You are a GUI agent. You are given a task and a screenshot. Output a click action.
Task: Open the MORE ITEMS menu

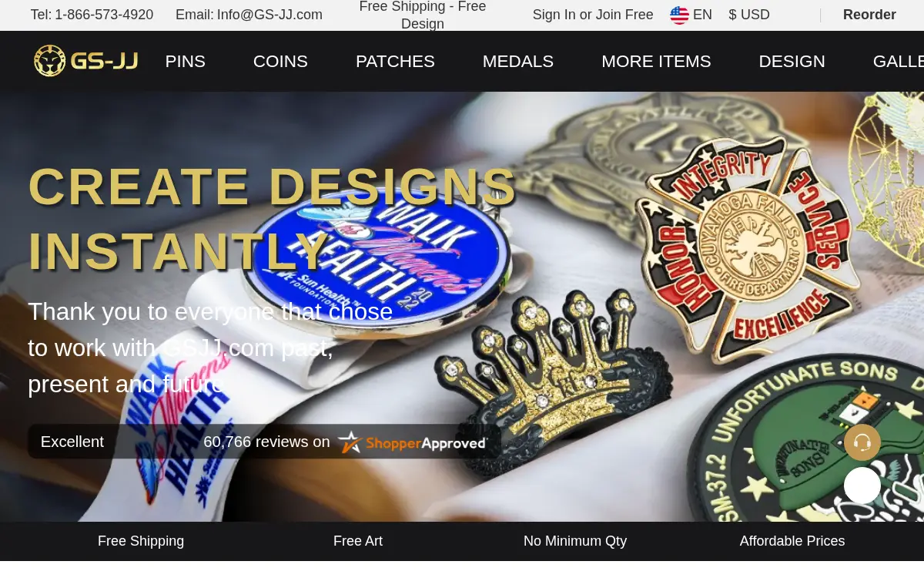pyautogui.click(x=656, y=62)
